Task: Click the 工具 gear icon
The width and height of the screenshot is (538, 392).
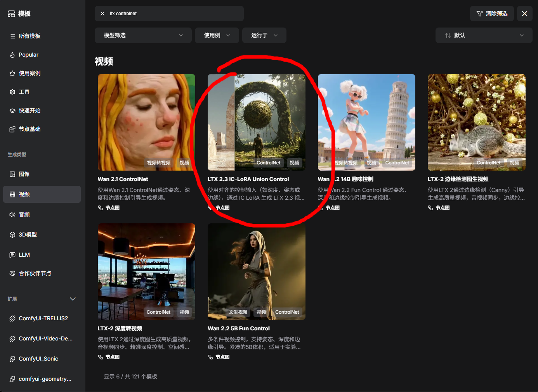Action: point(12,92)
